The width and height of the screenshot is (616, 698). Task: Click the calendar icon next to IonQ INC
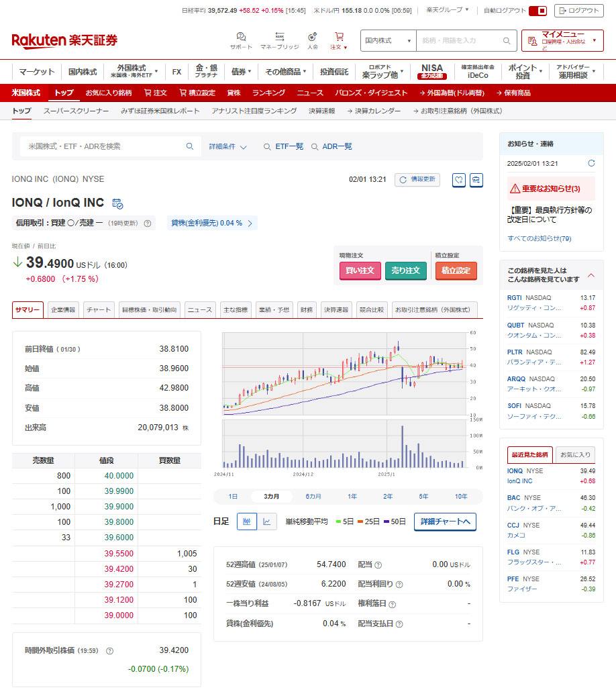pyautogui.click(x=117, y=203)
